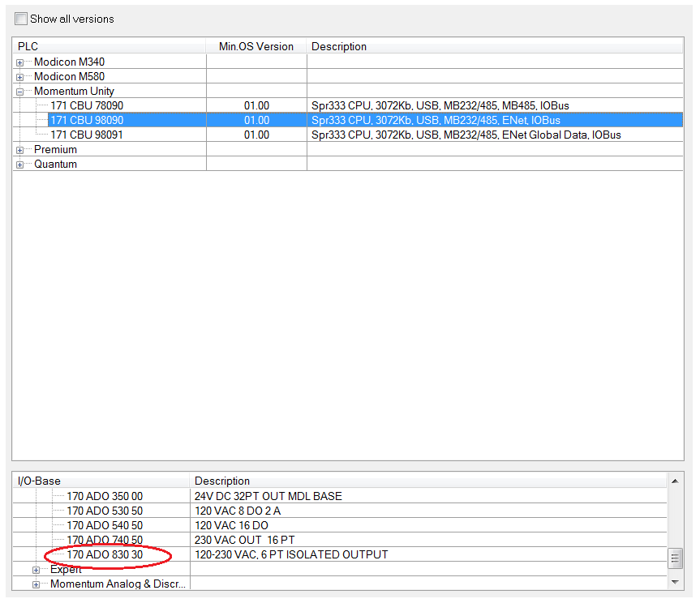Click the lower Description column header
The height and width of the screenshot is (603, 700).
click(428, 481)
